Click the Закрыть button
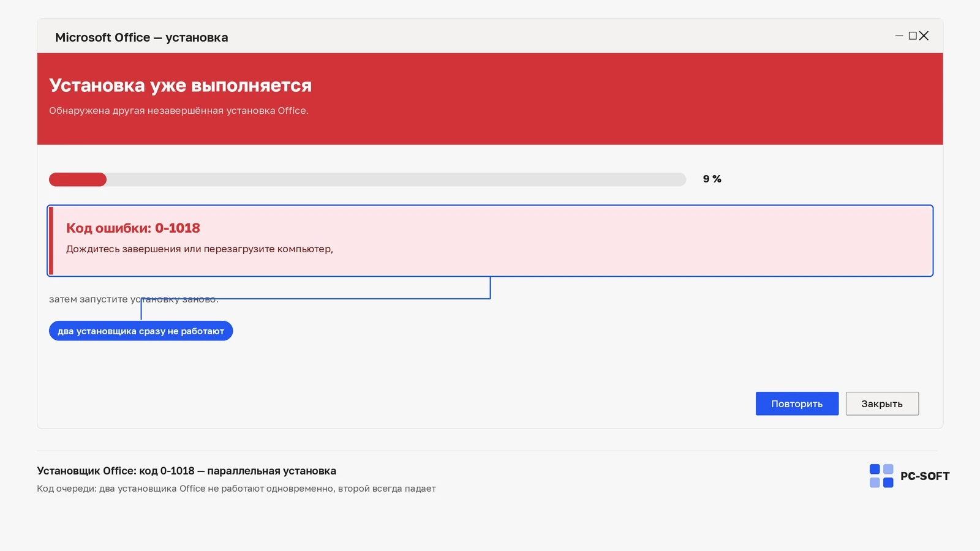Viewport: 980px width, 551px height. (882, 403)
